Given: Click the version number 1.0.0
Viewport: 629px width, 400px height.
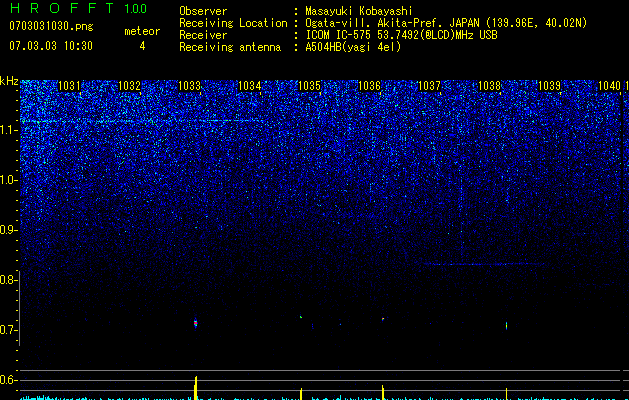Looking at the screenshot, I should [136, 9].
